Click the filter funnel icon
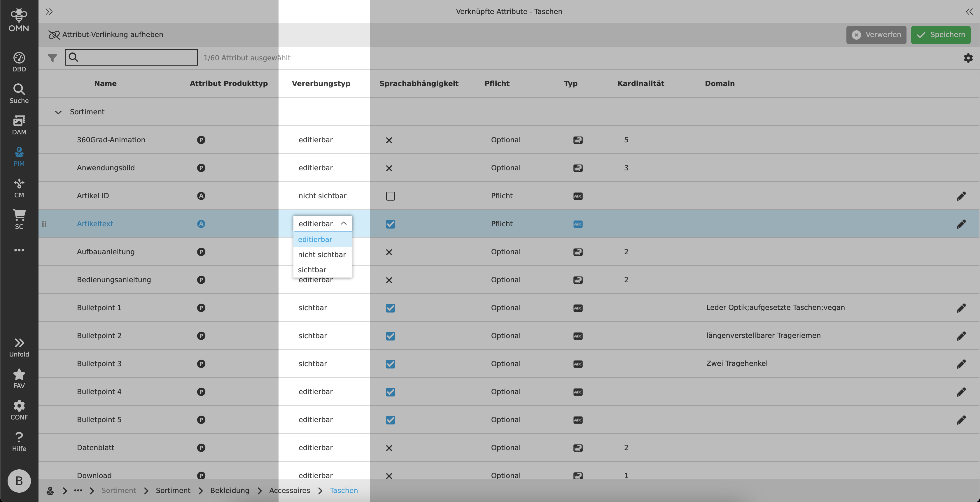 point(52,58)
